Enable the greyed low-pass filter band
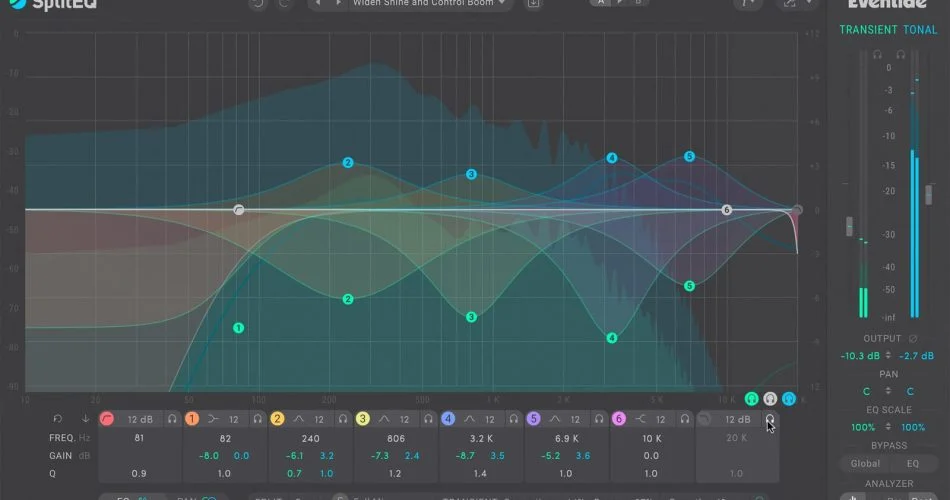The height and width of the screenshot is (500, 950). pyautogui.click(x=704, y=419)
